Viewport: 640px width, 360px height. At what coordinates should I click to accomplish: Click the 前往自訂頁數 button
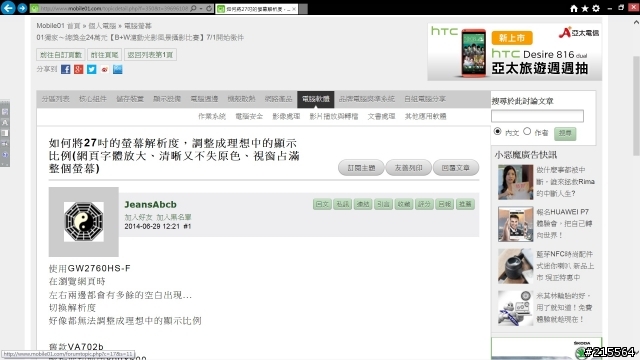(61, 55)
